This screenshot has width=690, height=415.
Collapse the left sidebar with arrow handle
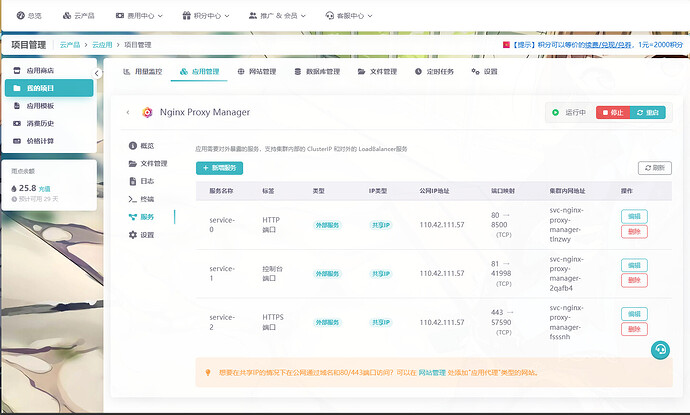tap(97, 73)
